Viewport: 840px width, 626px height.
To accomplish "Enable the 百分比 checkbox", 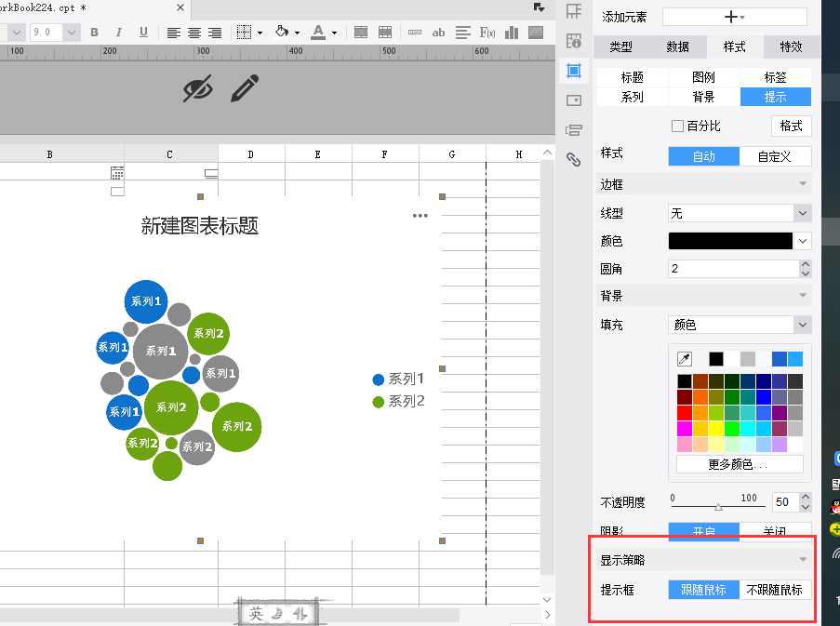I will 677,127.
